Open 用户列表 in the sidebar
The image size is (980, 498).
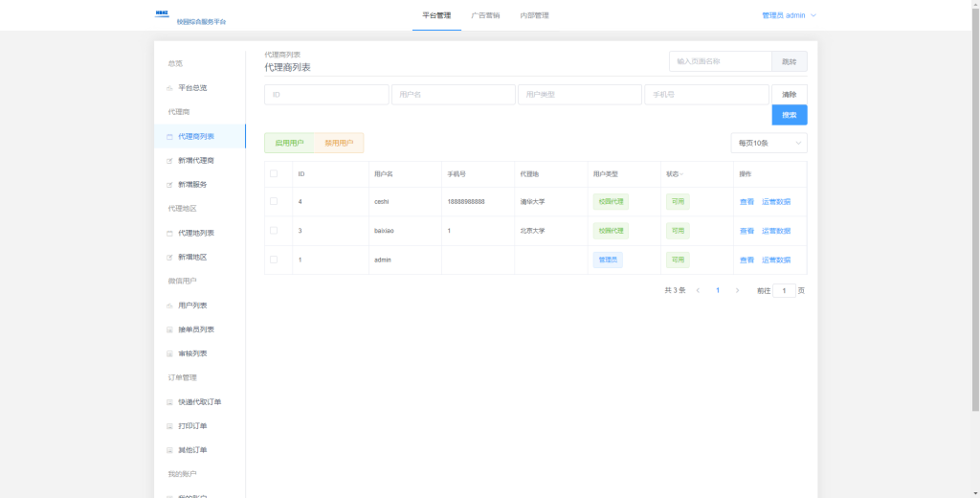[x=200, y=306]
